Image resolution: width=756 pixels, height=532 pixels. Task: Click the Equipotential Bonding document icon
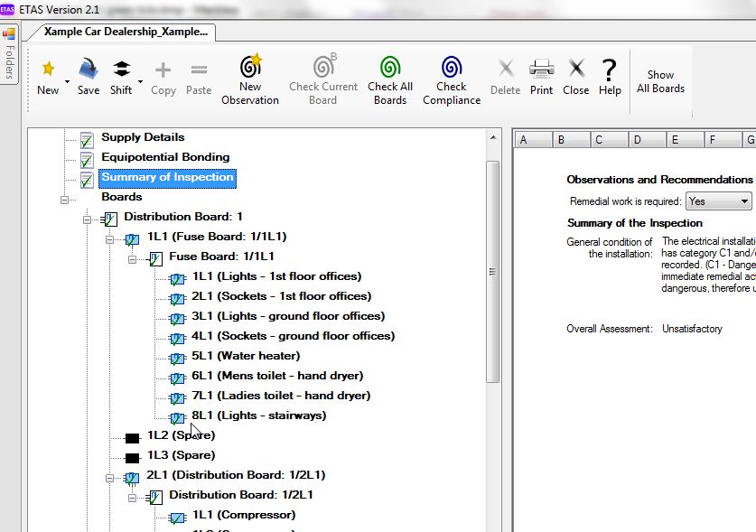click(87, 160)
